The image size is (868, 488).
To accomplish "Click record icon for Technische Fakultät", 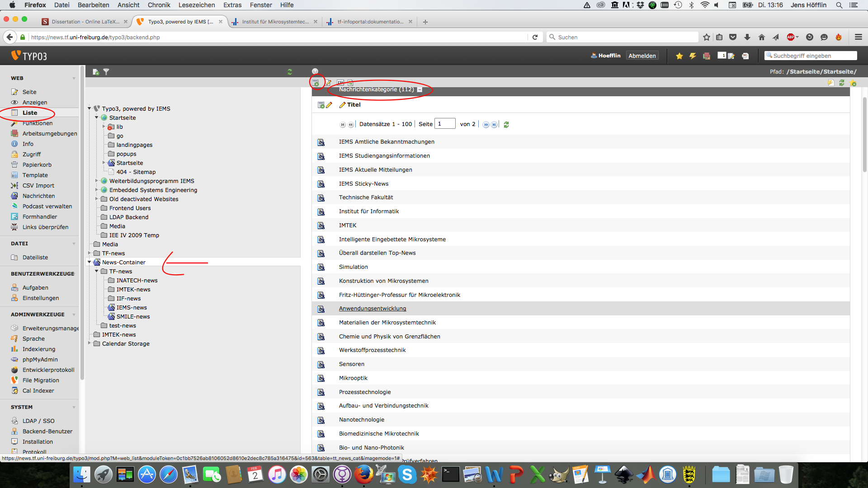I will tap(321, 197).
